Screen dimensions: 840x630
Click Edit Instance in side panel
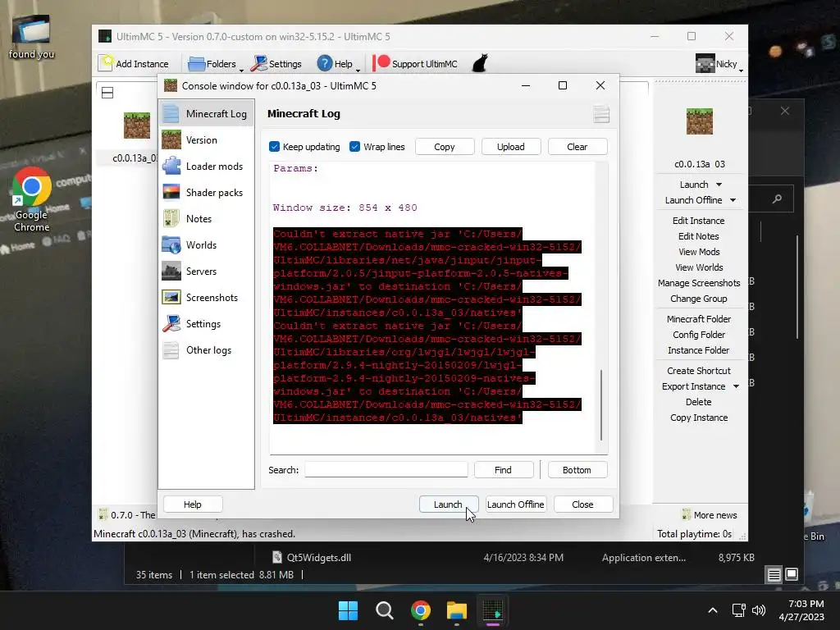(698, 220)
